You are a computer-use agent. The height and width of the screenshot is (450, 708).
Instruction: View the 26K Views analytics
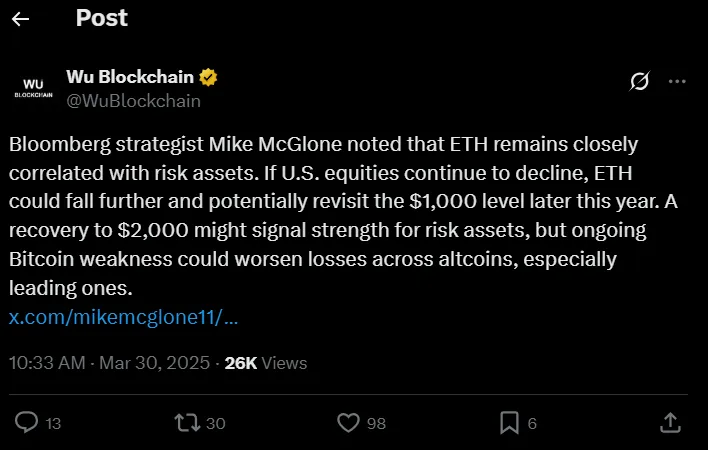(x=266, y=363)
